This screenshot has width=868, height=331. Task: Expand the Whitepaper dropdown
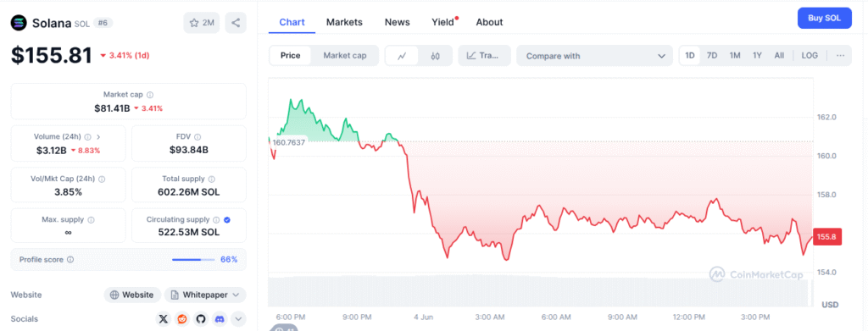click(x=205, y=295)
